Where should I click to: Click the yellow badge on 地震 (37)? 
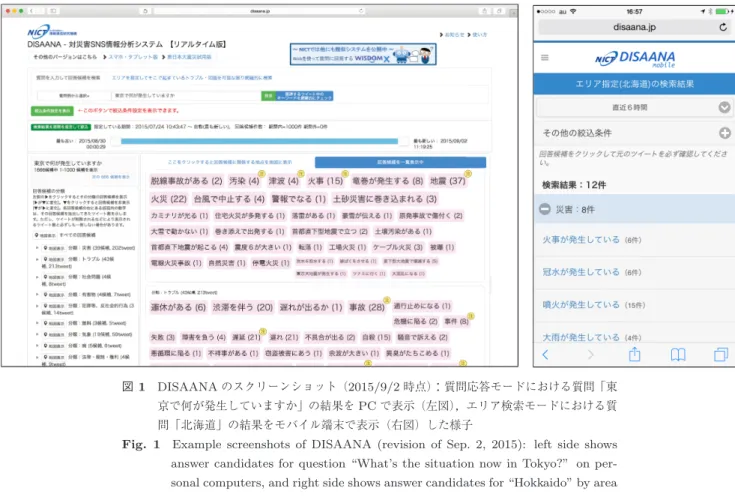tap(467, 174)
